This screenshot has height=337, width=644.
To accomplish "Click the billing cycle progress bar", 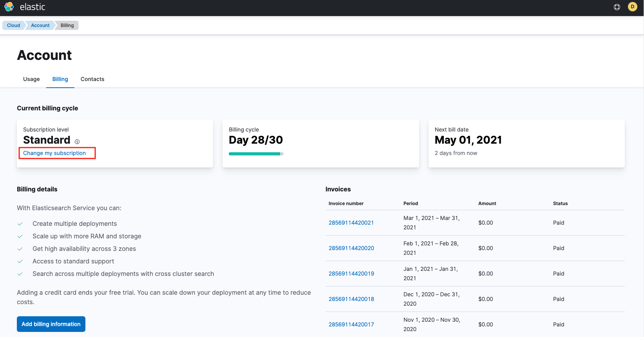I will pyautogui.click(x=256, y=154).
